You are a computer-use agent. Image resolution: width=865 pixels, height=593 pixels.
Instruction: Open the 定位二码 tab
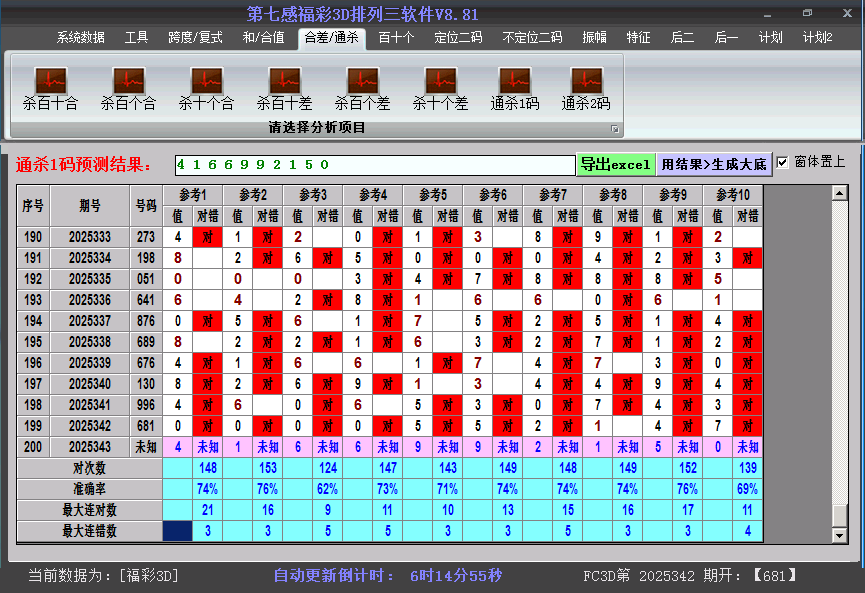click(458, 38)
